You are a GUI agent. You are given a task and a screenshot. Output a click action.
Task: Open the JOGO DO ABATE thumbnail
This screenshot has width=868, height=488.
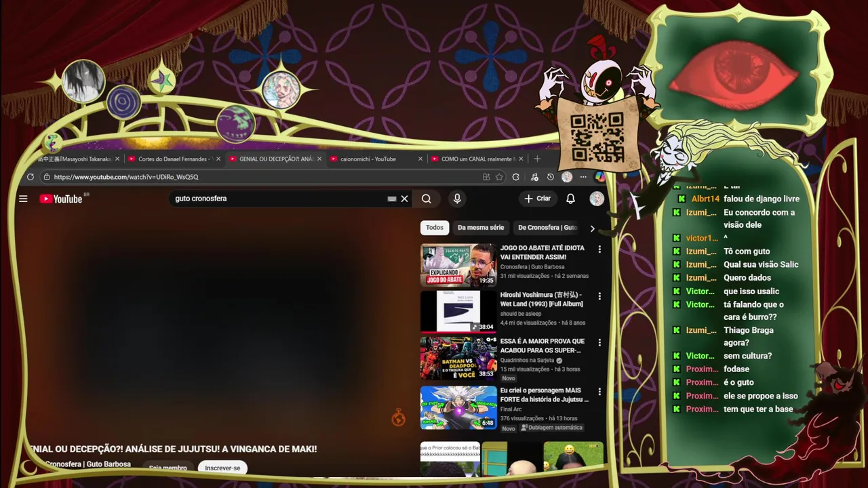click(458, 265)
